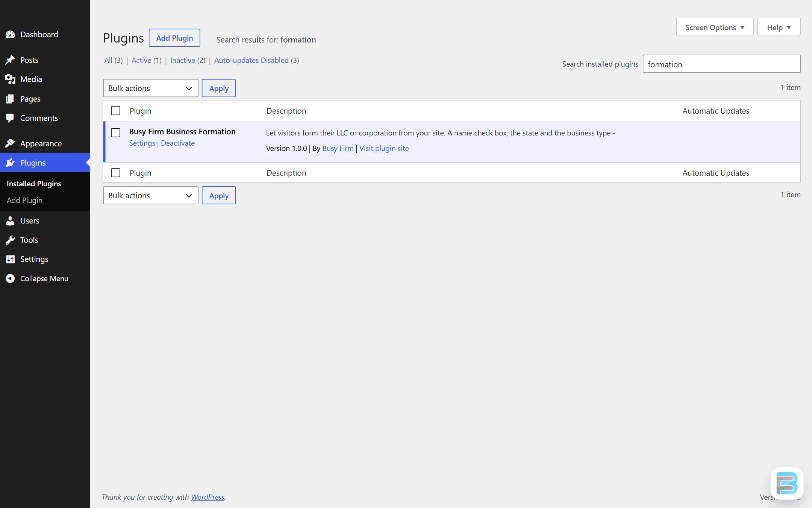Screen dimensions: 812x508
Task: Click the Posts menu label
Action: pos(29,60)
